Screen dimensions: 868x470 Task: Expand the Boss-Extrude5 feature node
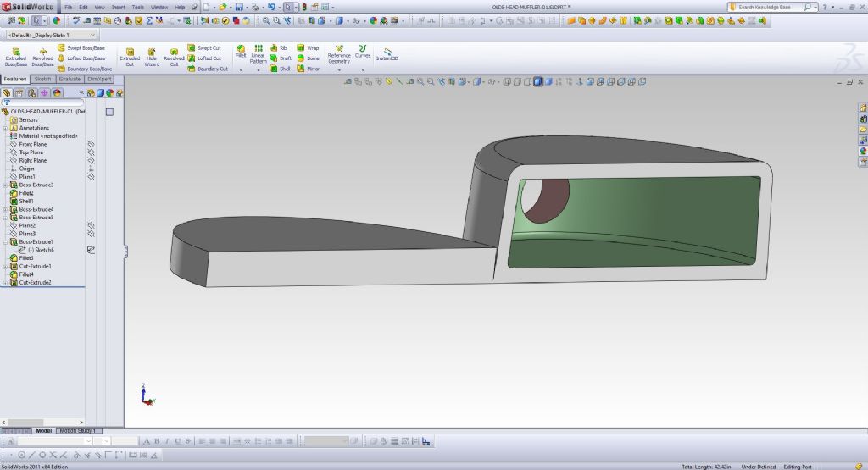6,218
